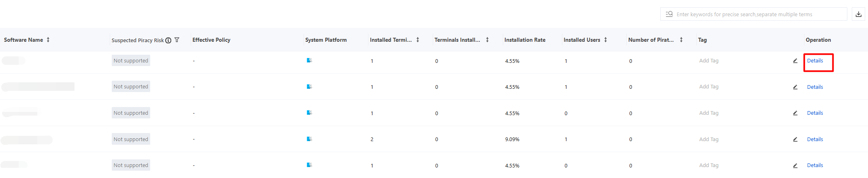868x178 pixels.
Task: Click the download export icon
Action: [858, 14]
